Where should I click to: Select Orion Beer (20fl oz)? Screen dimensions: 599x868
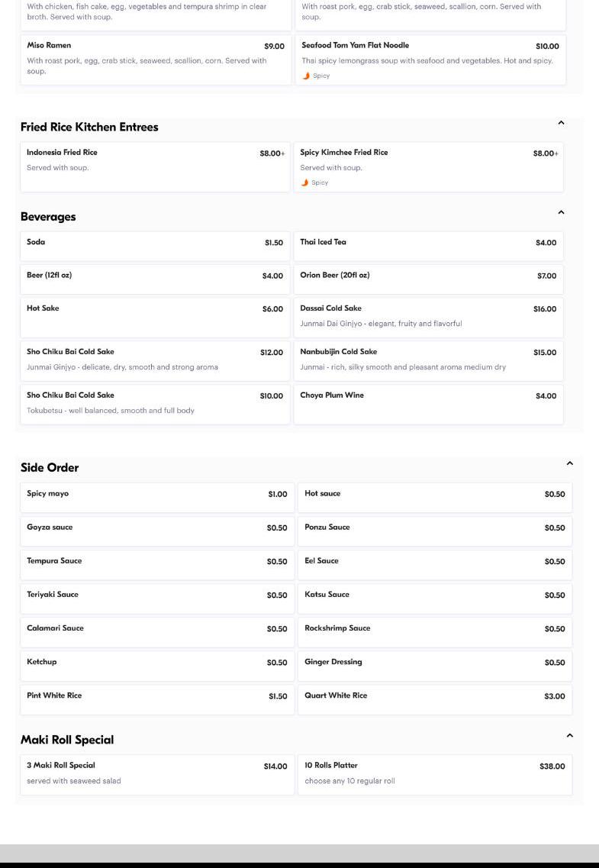(428, 279)
